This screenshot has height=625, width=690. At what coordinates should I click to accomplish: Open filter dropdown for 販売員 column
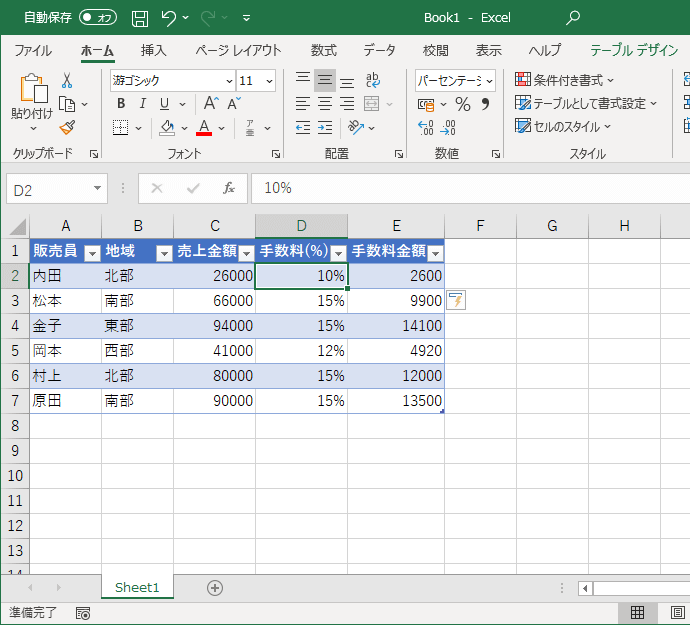[92, 253]
